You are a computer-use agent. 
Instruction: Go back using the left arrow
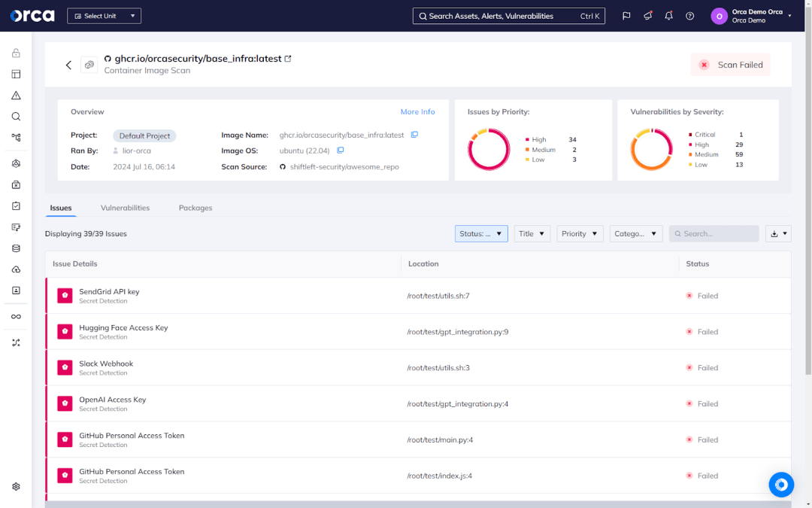pyautogui.click(x=68, y=65)
